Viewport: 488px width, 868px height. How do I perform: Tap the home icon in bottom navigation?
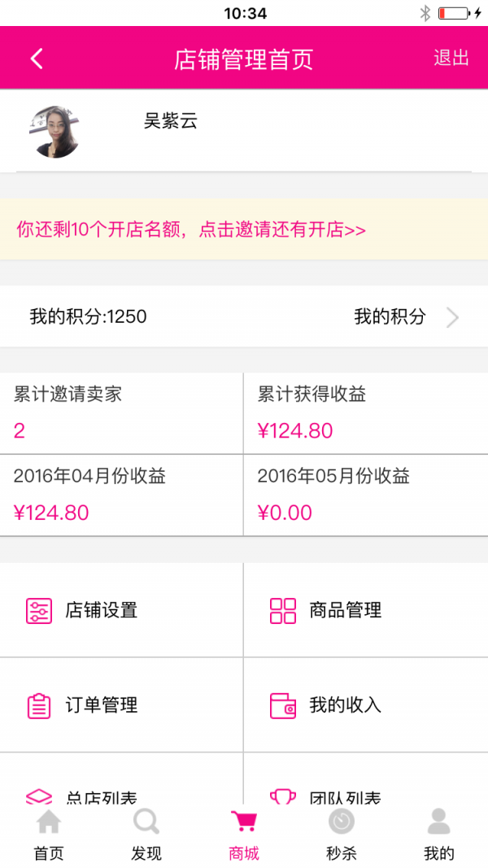coord(49,822)
